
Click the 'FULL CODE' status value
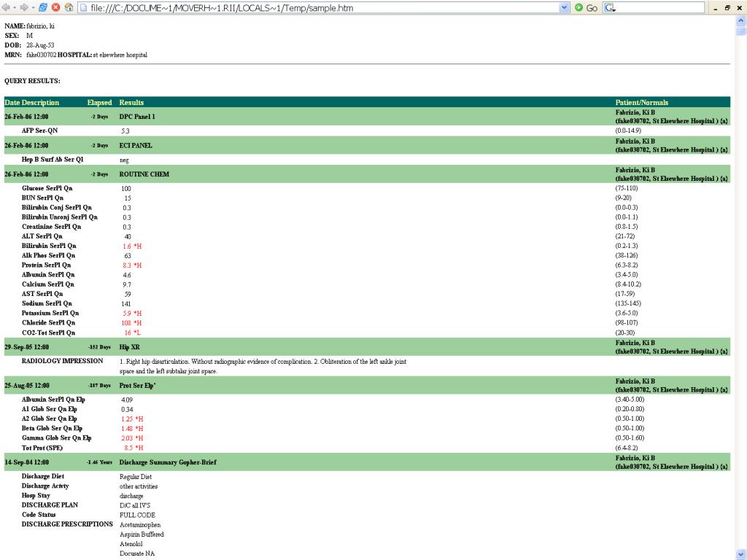[x=137, y=516]
